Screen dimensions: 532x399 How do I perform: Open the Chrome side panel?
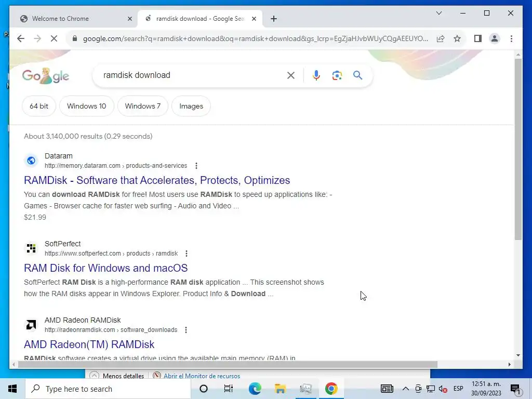478,38
